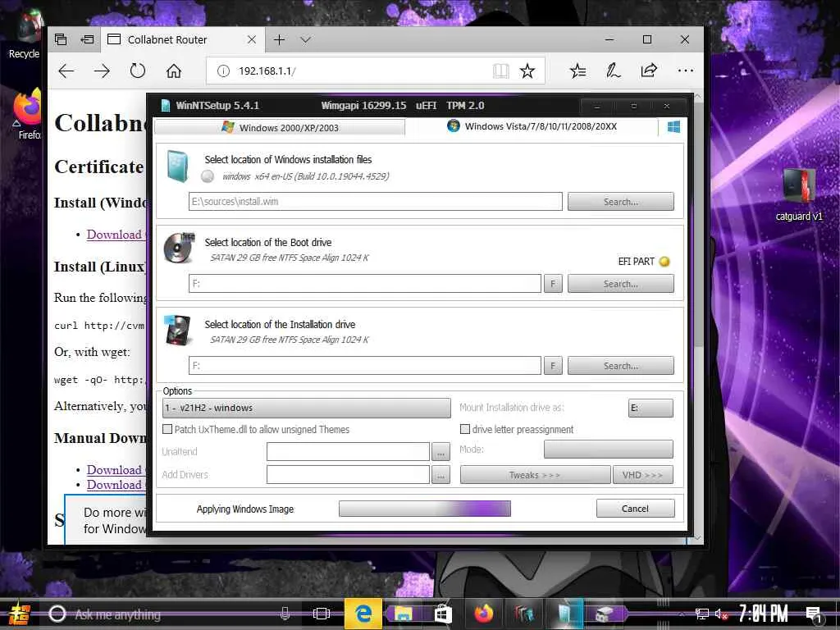Launch Firefox from the desktop shortcut
The height and width of the screenshot is (630, 840).
[x=27, y=113]
